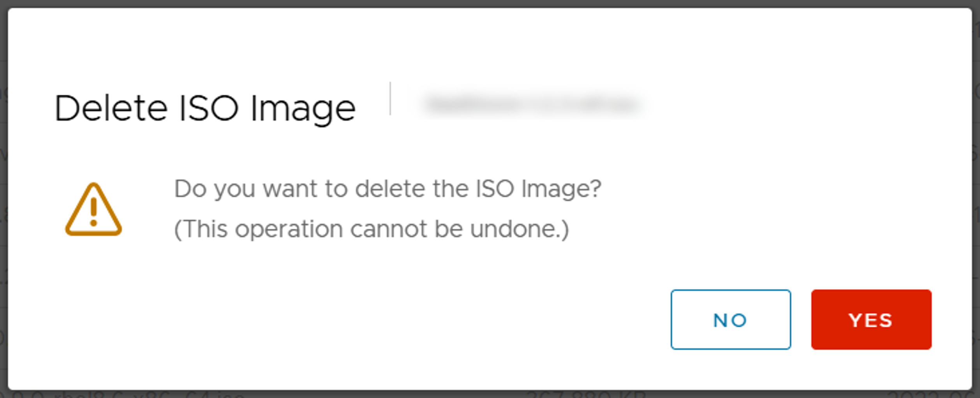This screenshot has height=398, width=980.
Task: Click the word "Image" in the dialog title
Action: click(303, 108)
